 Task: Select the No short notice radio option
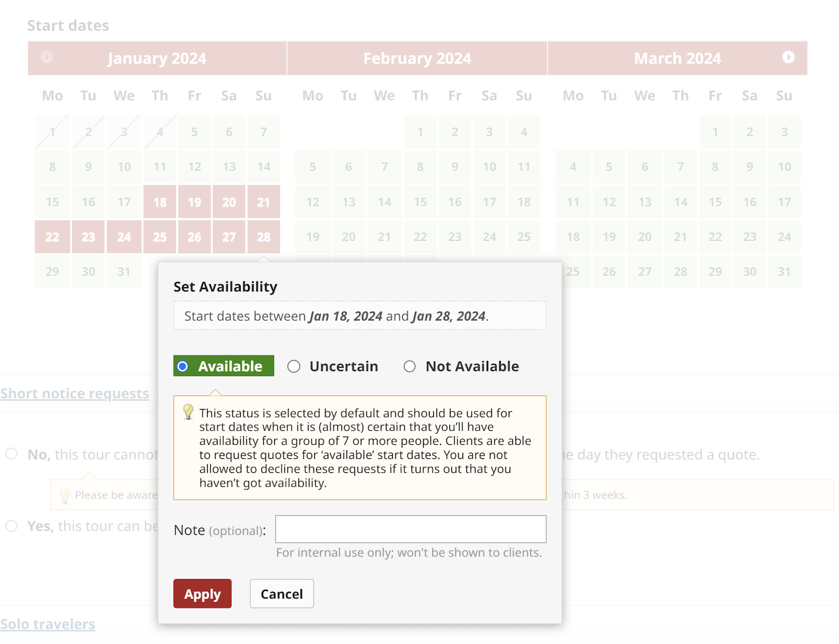click(x=12, y=454)
